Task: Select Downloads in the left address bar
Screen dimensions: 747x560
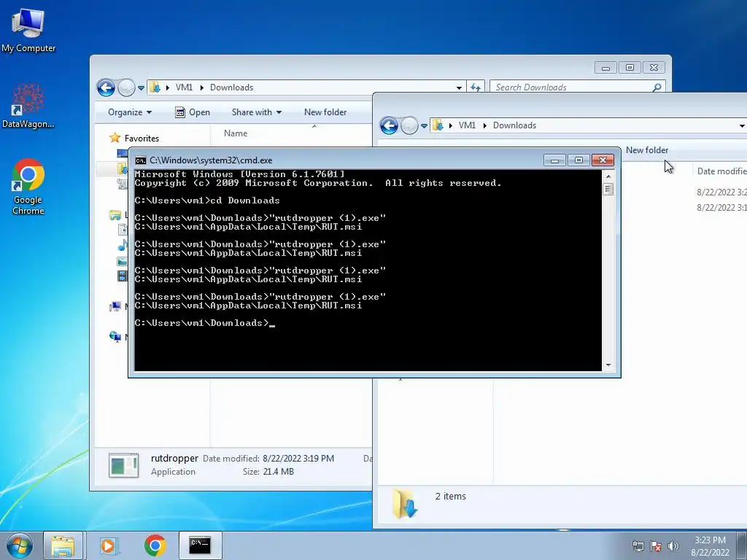Action: (231, 87)
